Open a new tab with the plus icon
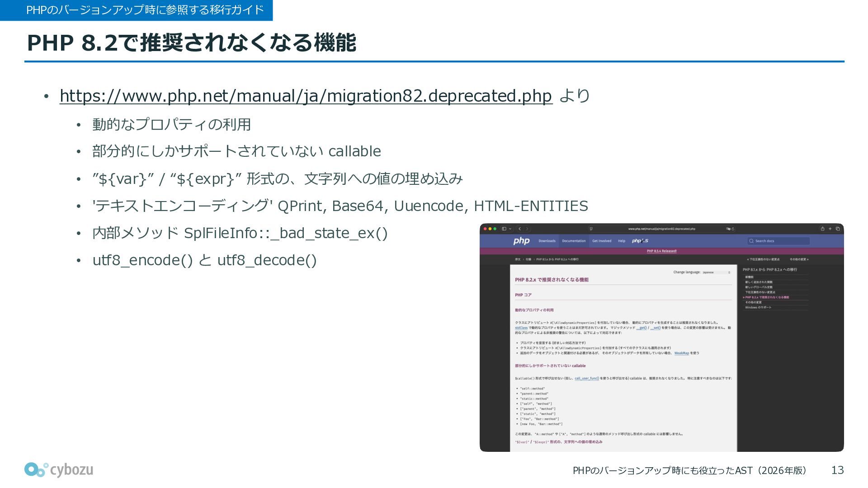 tap(830, 229)
